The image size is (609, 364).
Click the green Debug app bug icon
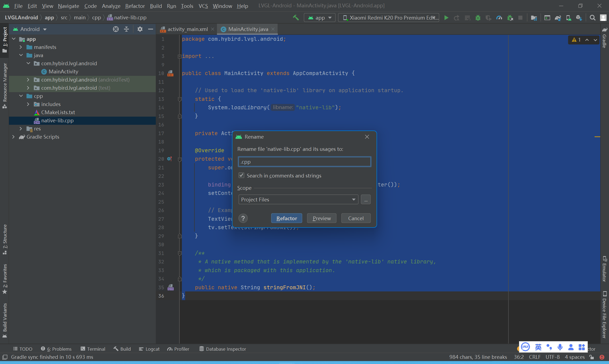coord(478,18)
